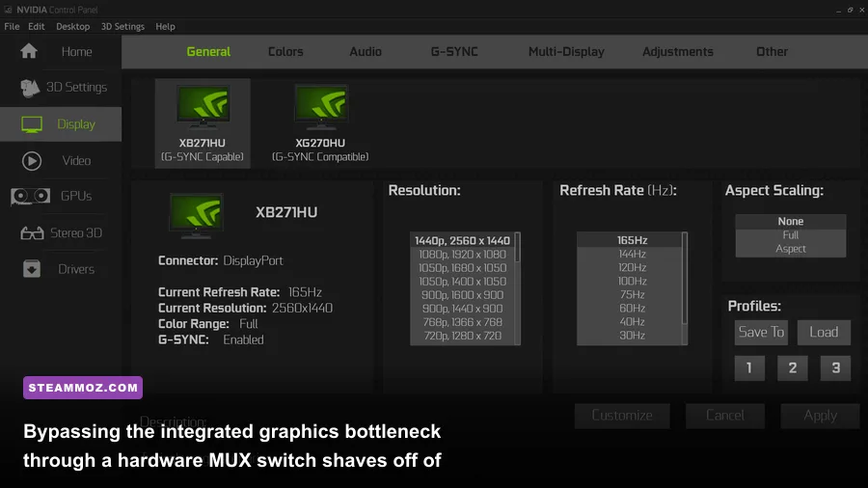Click the Stereo 3D glasses icon
868x488 pixels.
point(32,233)
